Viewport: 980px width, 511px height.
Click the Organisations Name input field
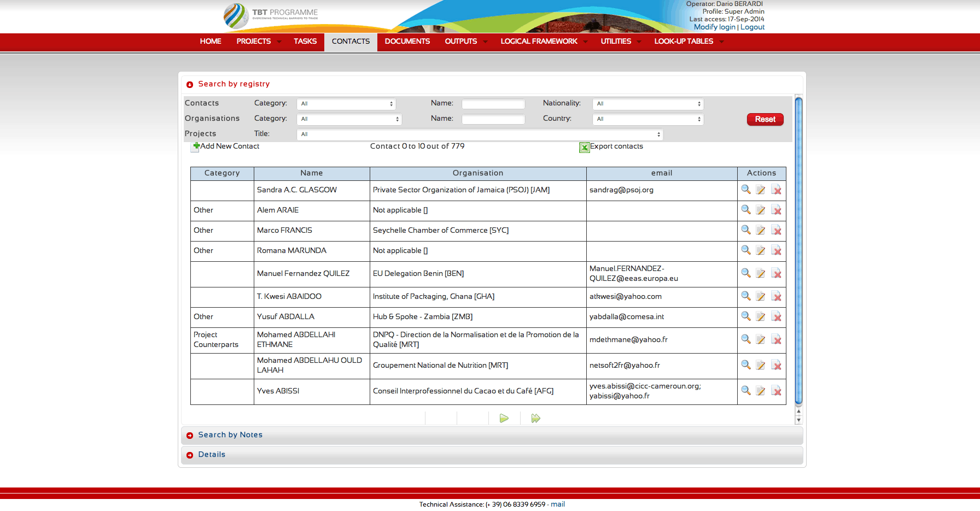(493, 119)
